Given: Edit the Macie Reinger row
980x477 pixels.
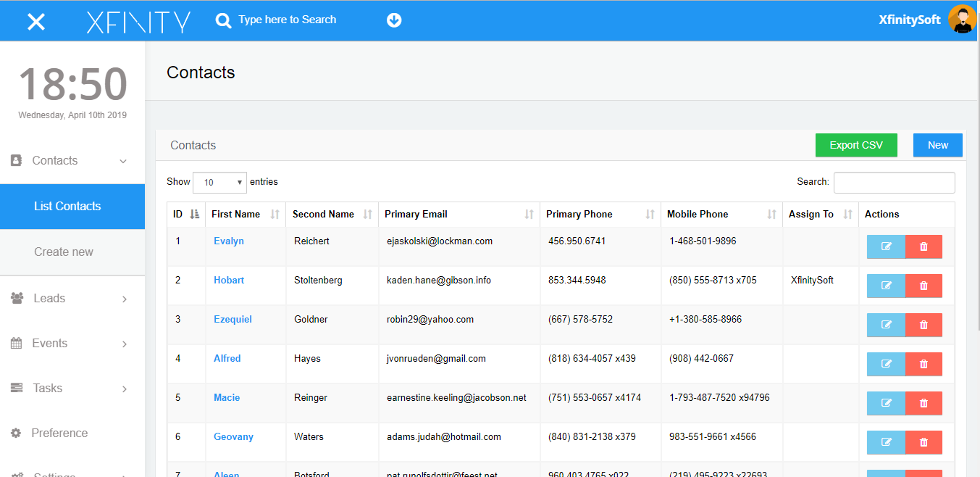Looking at the screenshot, I should (886, 403).
